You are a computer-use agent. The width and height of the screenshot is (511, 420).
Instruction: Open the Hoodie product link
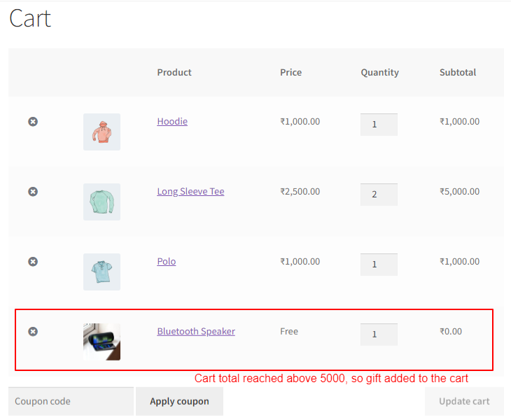(172, 122)
